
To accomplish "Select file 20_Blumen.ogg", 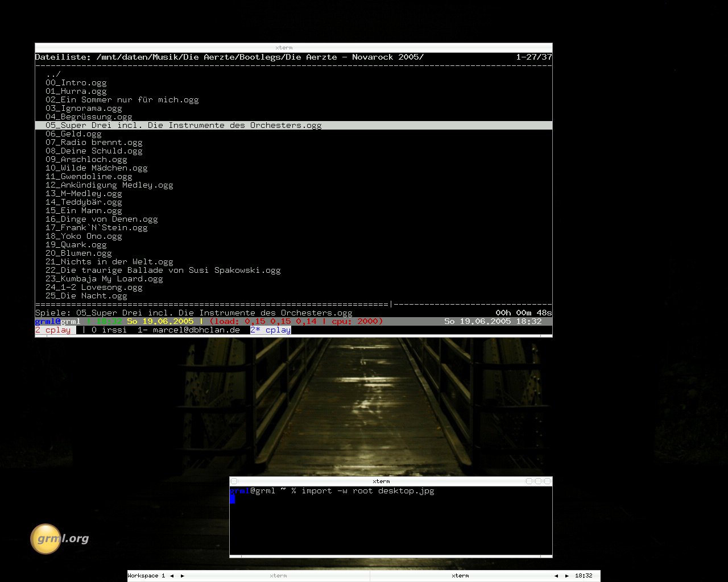I will pos(78,253).
